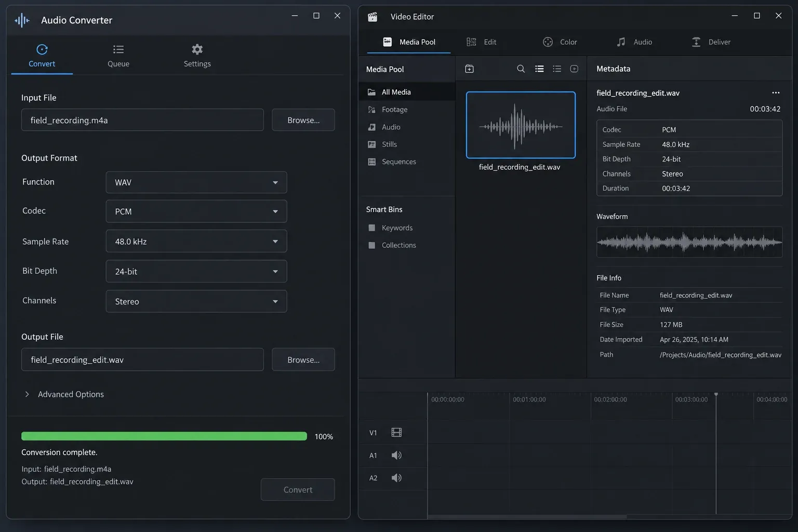Image resolution: width=798 pixels, height=532 pixels.
Task: Click the import media icon in Media Pool toolbar
Action: (x=469, y=69)
